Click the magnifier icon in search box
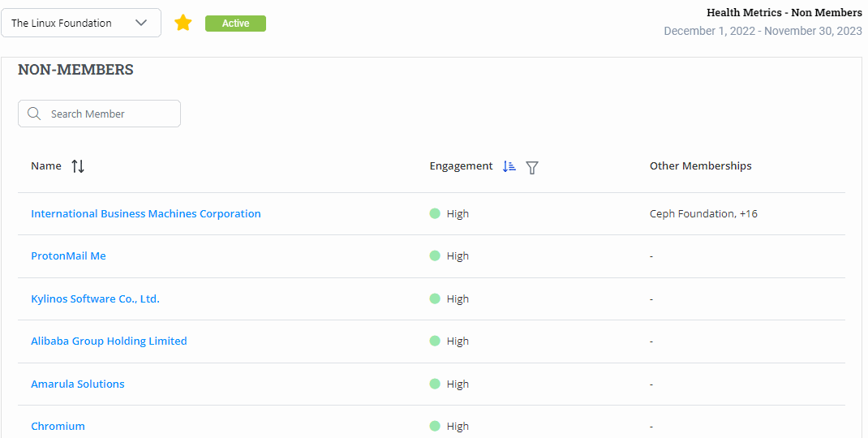This screenshot has height=438, width=868. (x=34, y=114)
